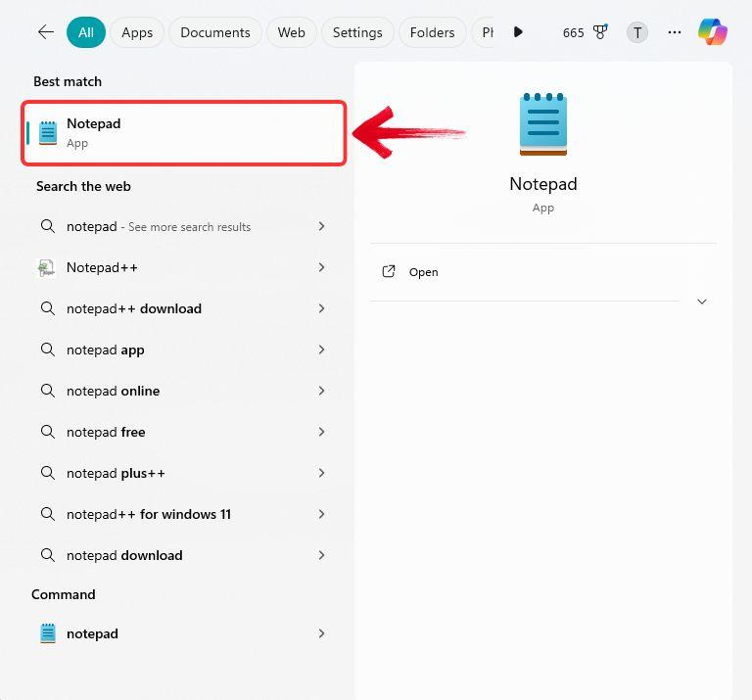Select 'notepad plus++' suggestion
Viewport: 752px width, 700px height.
click(x=184, y=473)
